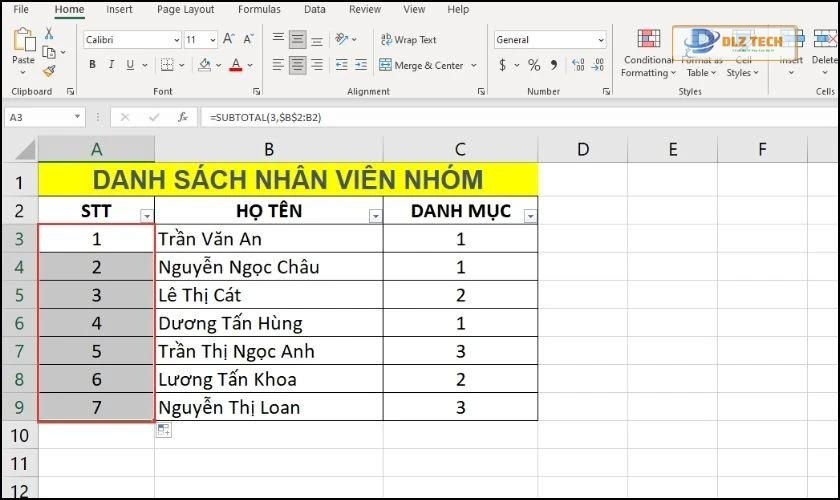The width and height of the screenshot is (840, 500).
Task: Click the Cut scissors icon
Action: click(x=49, y=34)
